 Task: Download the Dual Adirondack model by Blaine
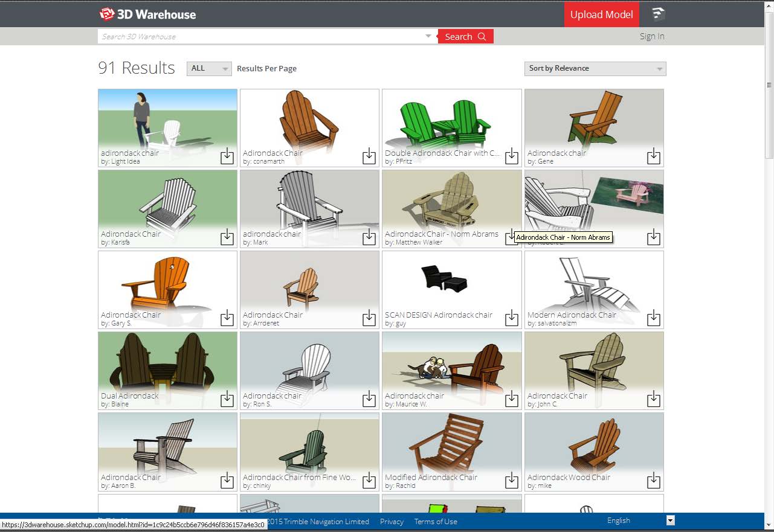pos(227,399)
